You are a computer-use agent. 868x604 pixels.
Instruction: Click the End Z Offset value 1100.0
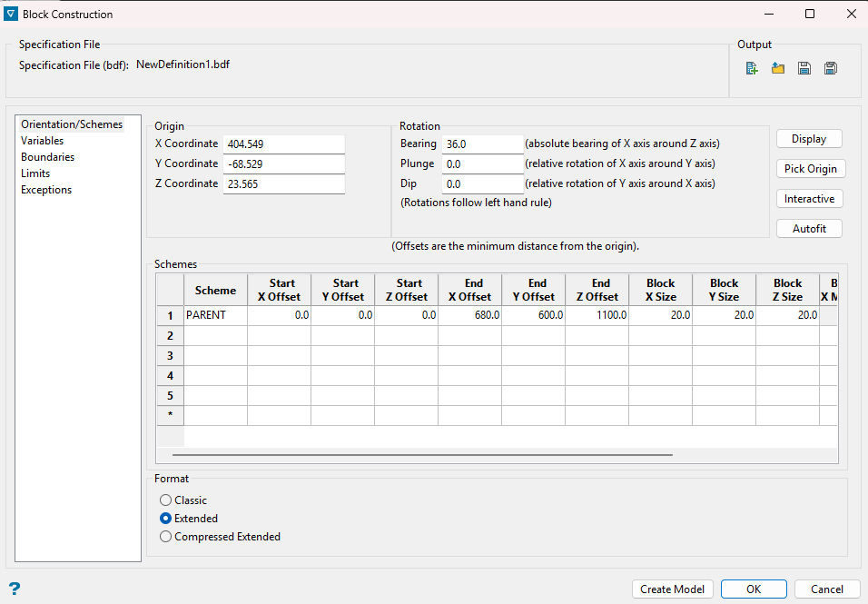pyautogui.click(x=597, y=315)
